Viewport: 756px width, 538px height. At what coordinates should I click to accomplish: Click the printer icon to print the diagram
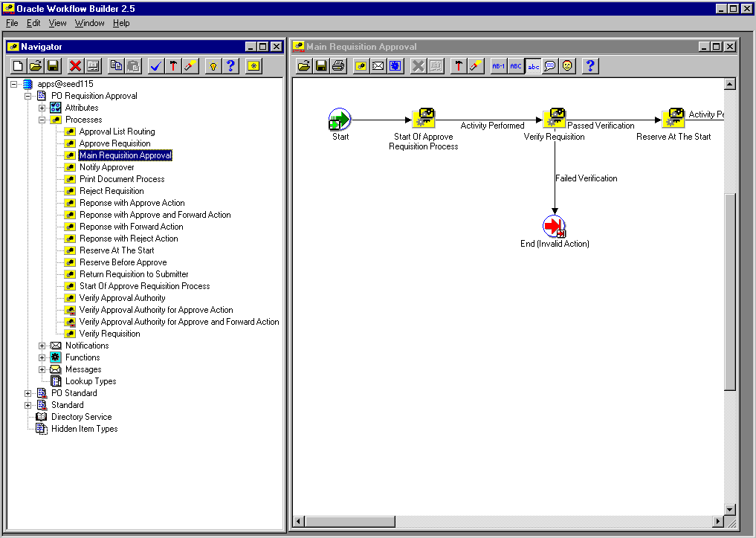point(338,66)
